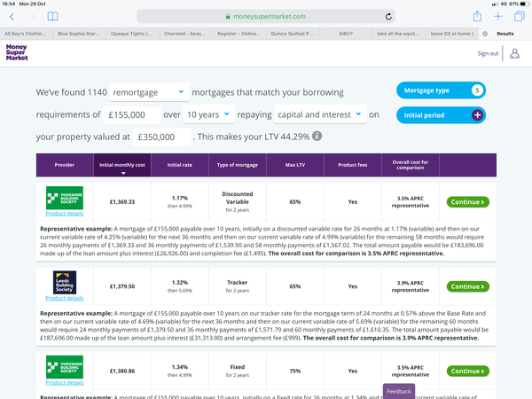Click the Tracker for 2 years cell

point(238,286)
